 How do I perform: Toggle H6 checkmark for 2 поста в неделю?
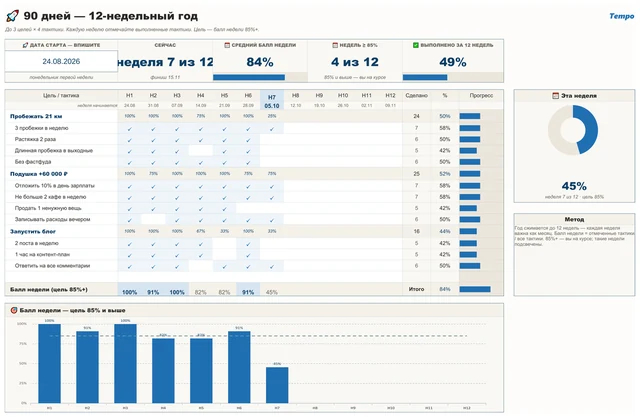pos(248,244)
